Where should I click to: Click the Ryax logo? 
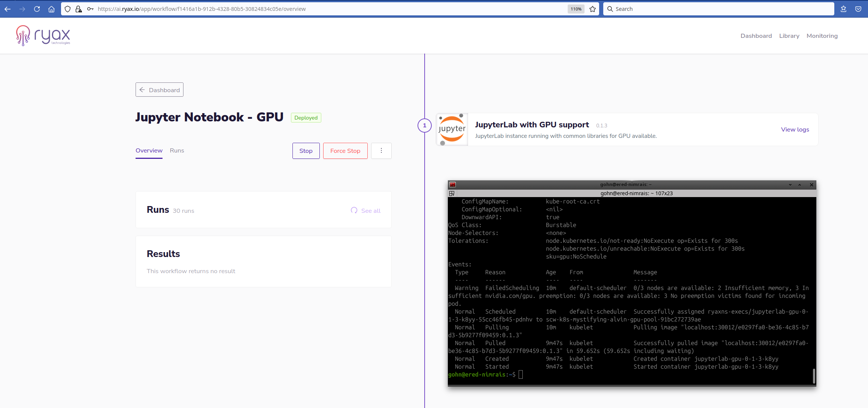tap(43, 36)
